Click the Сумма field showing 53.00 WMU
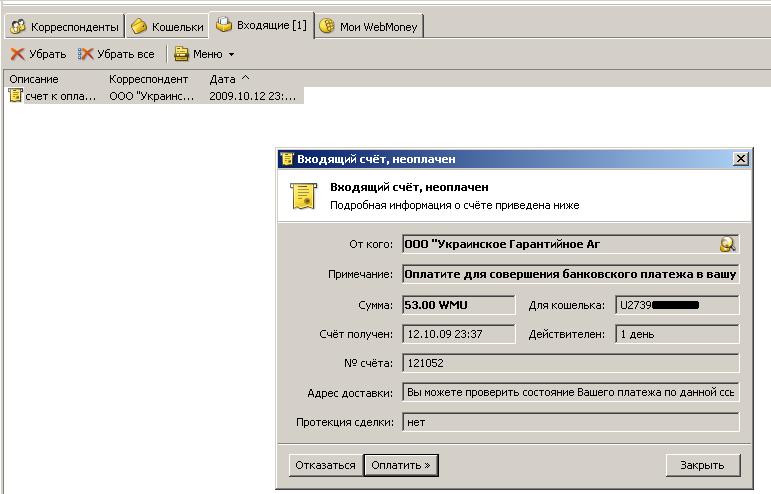Screen dimensions: 771x494 pyautogui.click(x=459, y=305)
